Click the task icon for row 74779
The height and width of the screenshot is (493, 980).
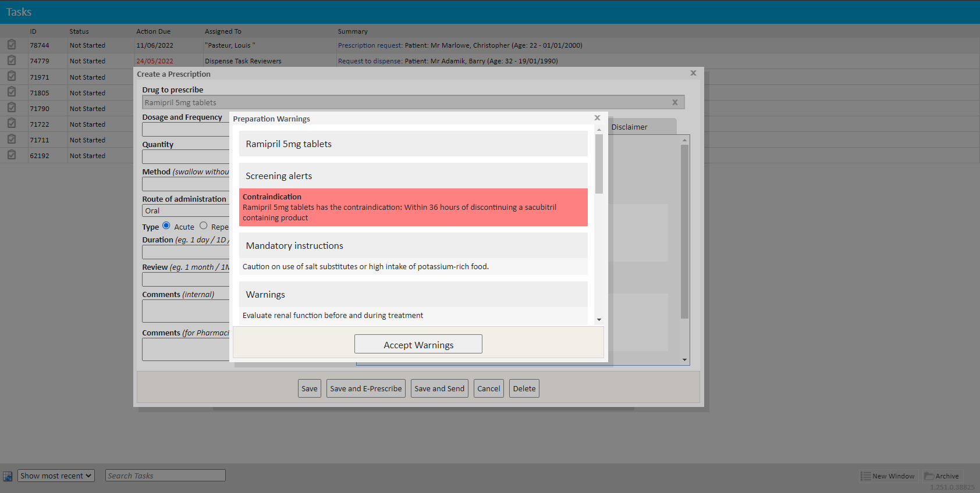pyautogui.click(x=12, y=60)
